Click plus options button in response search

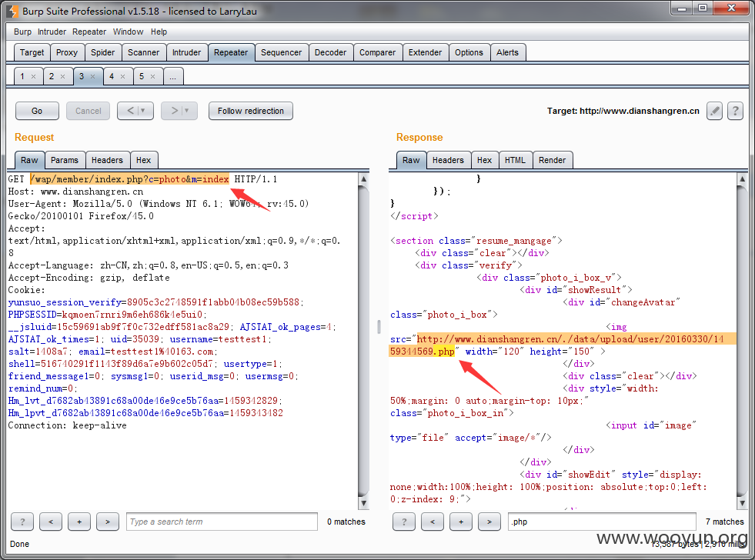click(461, 522)
